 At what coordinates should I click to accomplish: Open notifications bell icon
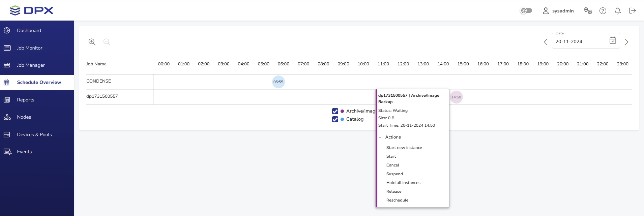point(617,11)
